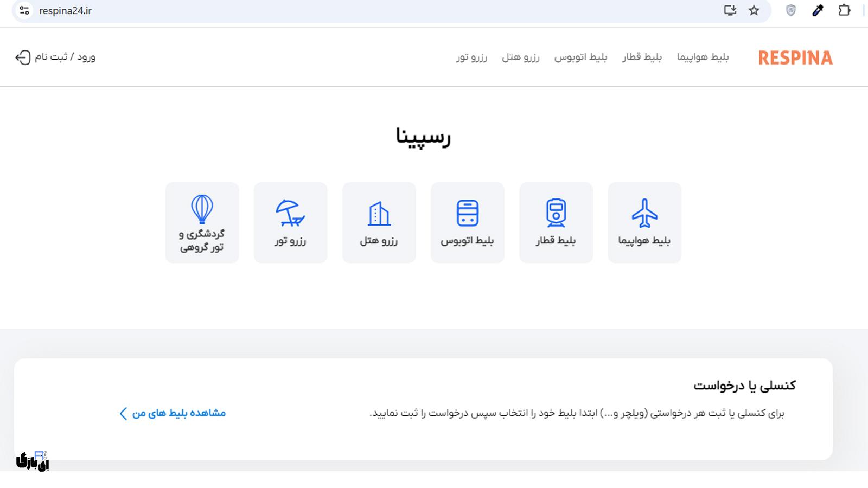Image resolution: width=868 pixels, height=488 pixels.
Task: Click ورود / ثبت نام to log in
Action: (x=65, y=57)
